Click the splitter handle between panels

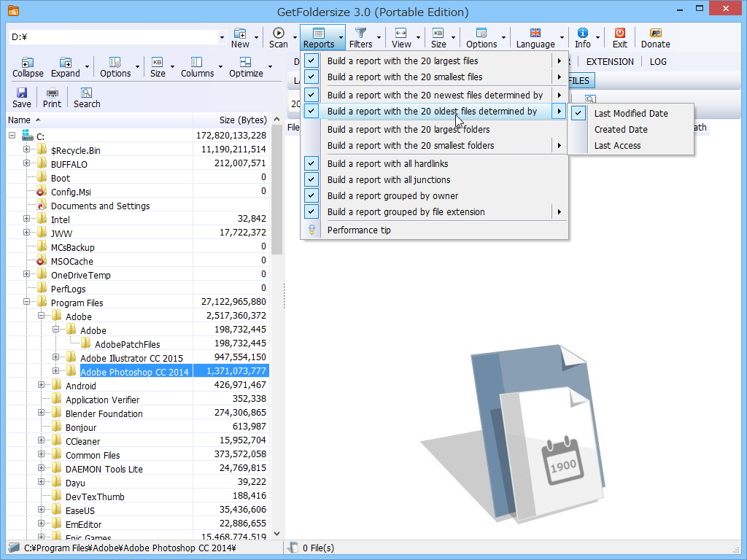tap(285, 296)
